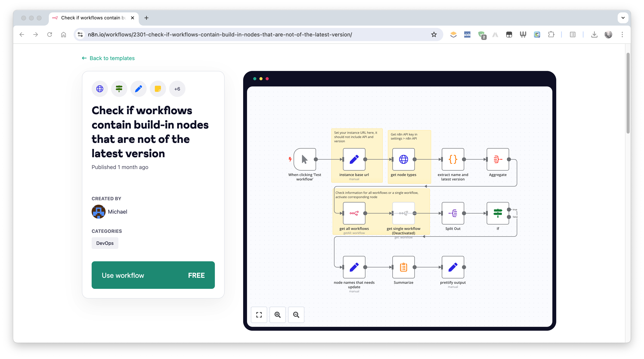The image size is (644, 359).
Task: Zoom in on the workflow canvas
Action: pyautogui.click(x=277, y=315)
